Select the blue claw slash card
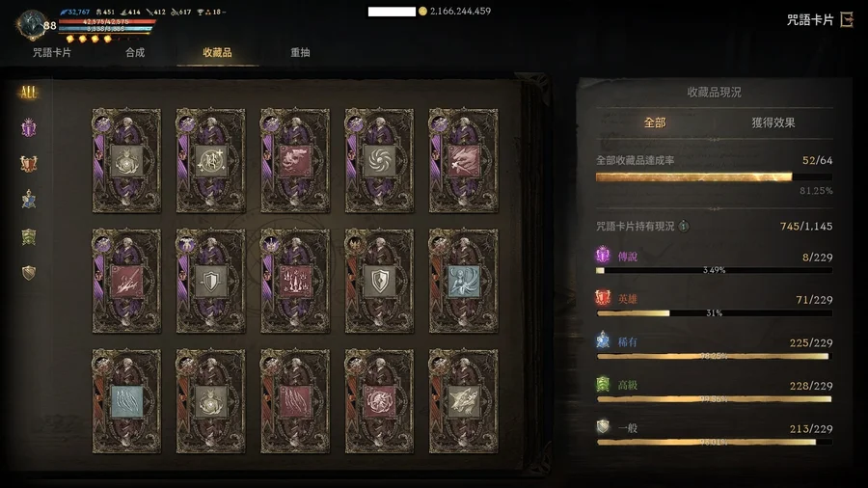Image resolution: width=868 pixels, height=488 pixels. (x=126, y=401)
